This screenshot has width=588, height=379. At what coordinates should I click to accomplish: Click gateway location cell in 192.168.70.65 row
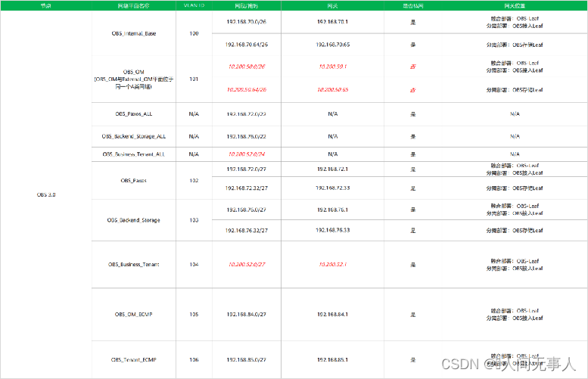click(515, 45)
